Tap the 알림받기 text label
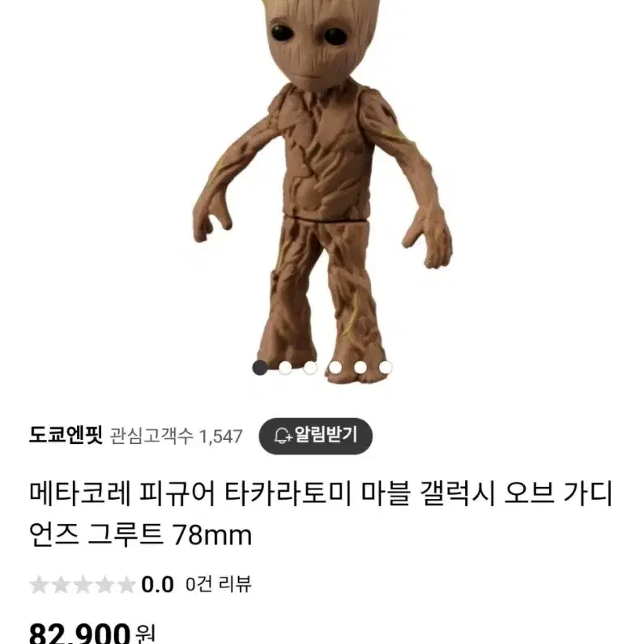Viewport: 644px width, 644px height. pyautogui.click(x=326, y=435)
